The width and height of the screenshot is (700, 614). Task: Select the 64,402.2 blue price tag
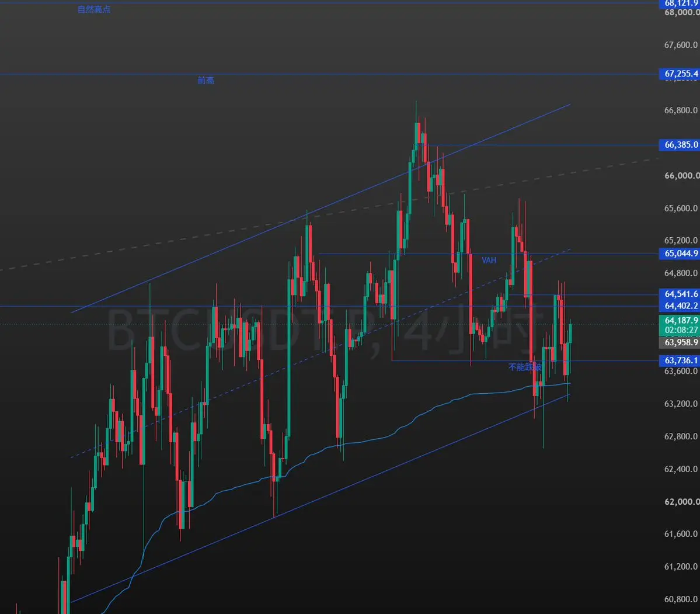pyautogui.click(x=680, y=306)
